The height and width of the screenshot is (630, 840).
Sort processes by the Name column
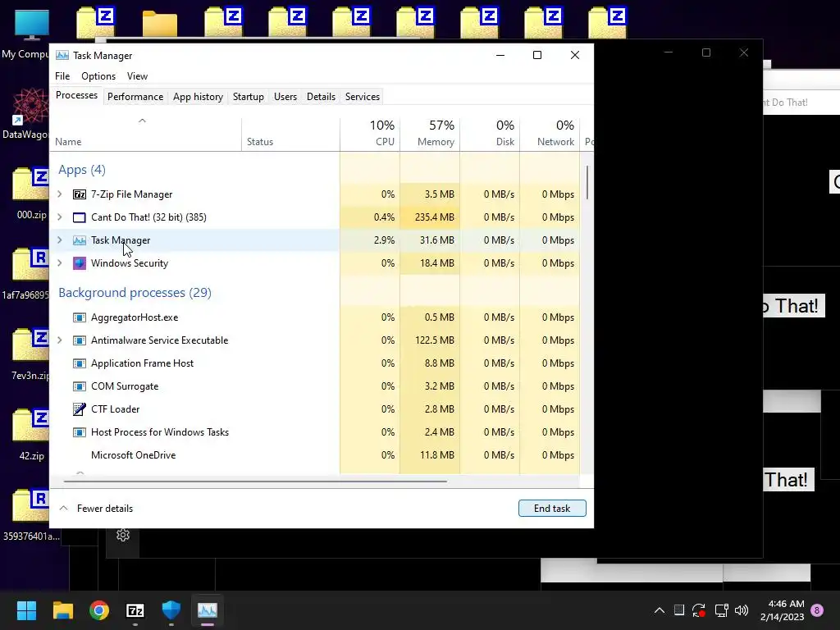click(x=146, y=135)
